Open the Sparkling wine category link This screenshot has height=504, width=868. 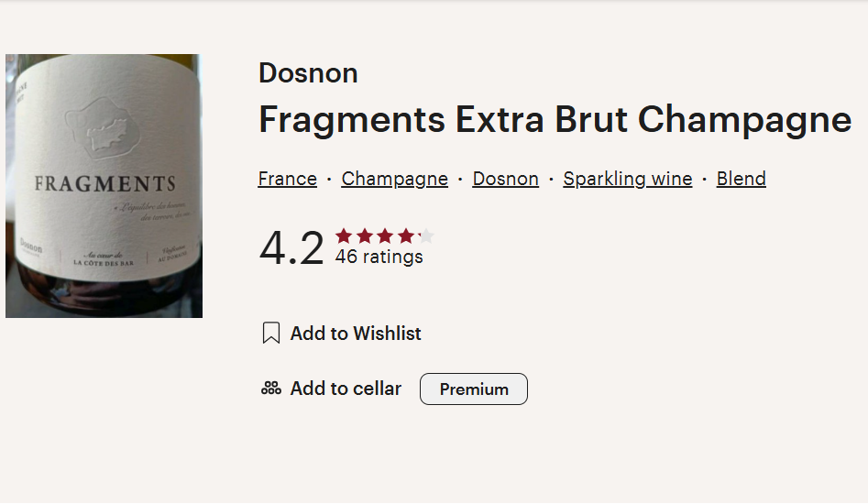click(x=628, y=179)
